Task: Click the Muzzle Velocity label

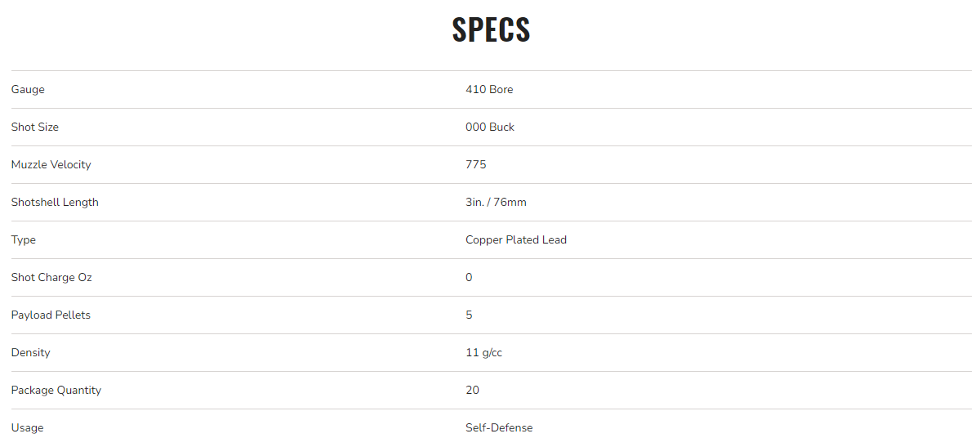Action: 51,165
